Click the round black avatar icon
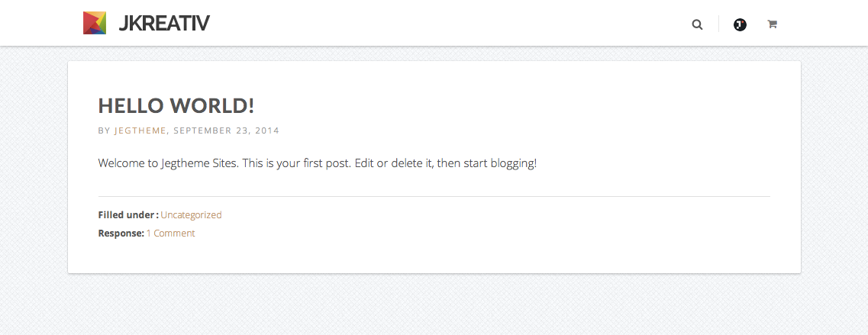Image resolution: width=868 pixels, height=335 pixels. [x=739, y=24]
